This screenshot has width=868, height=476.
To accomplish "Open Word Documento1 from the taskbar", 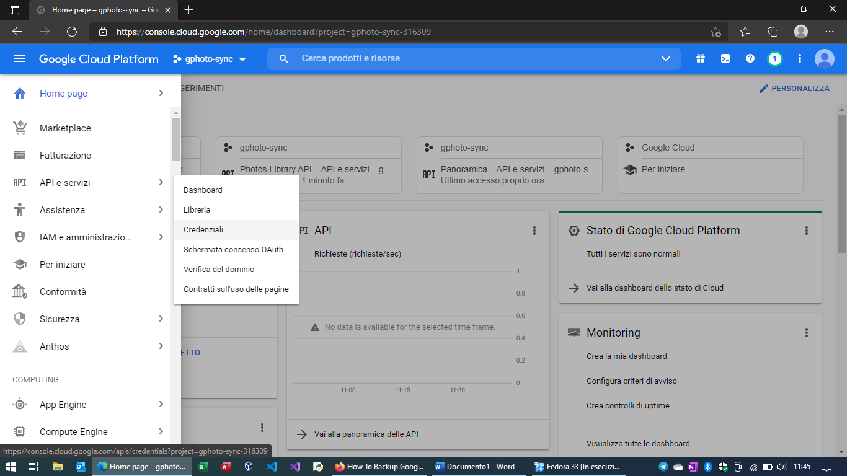I will [475, 467].
